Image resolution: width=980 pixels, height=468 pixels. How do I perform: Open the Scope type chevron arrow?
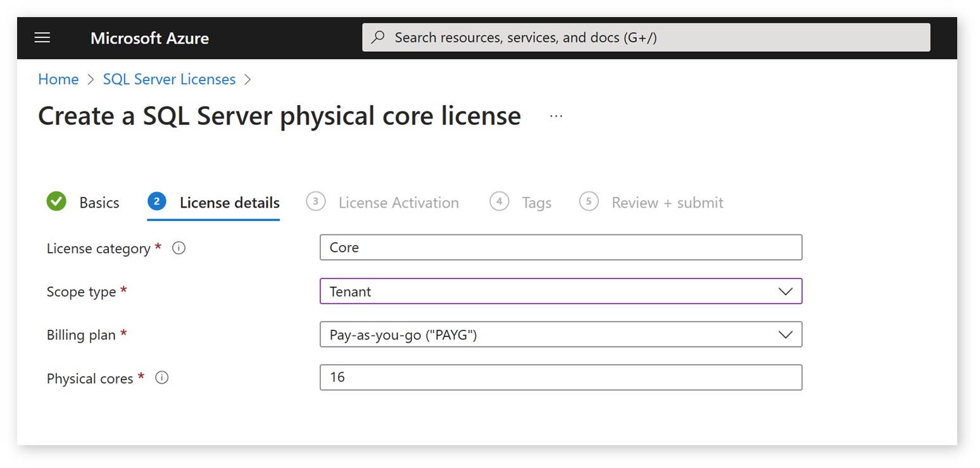(x=785, y=291)
